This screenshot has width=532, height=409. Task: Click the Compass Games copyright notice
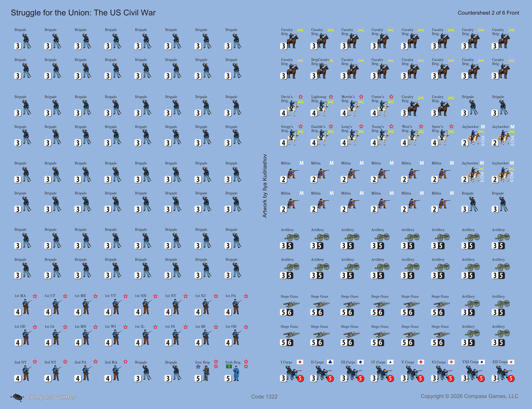click(x=469, y=396)
